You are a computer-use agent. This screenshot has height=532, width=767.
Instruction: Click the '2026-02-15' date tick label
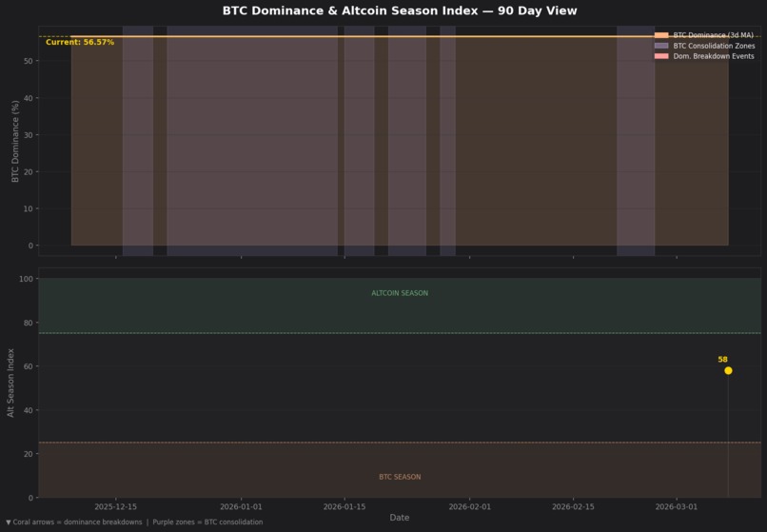coord(573,506)
